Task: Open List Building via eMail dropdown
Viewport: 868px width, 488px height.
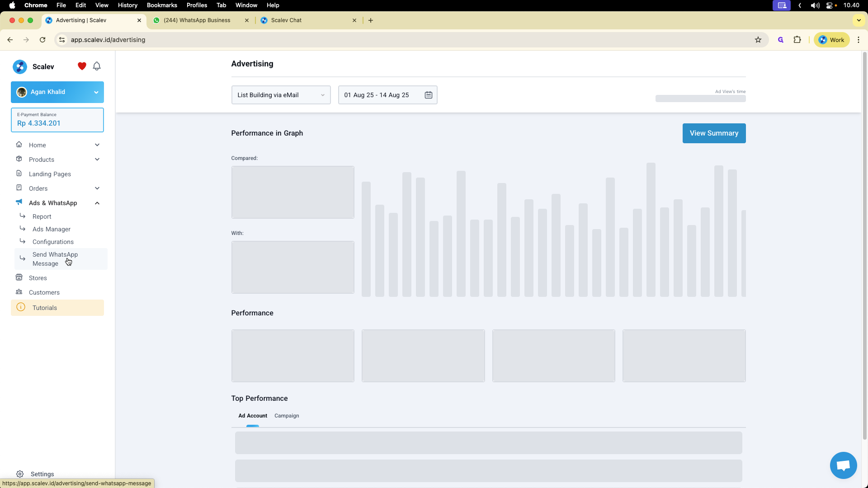Action: coord(281,95)
